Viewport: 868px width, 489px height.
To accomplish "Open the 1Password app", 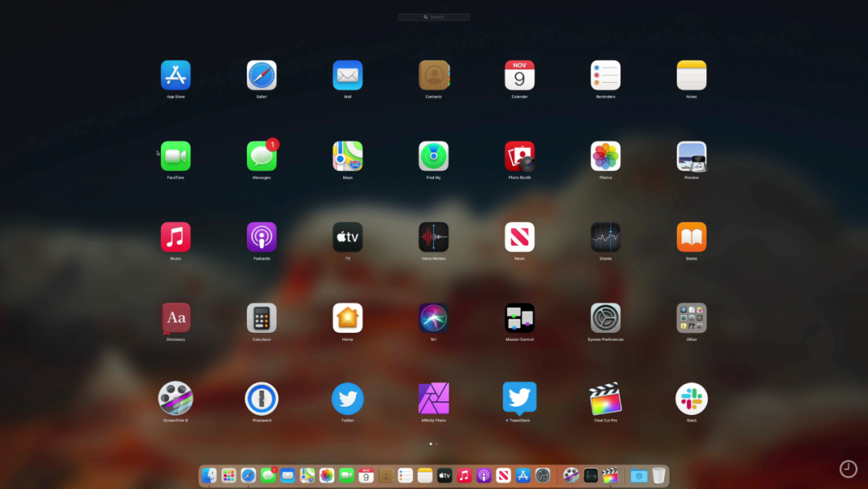I will (261, 398).
